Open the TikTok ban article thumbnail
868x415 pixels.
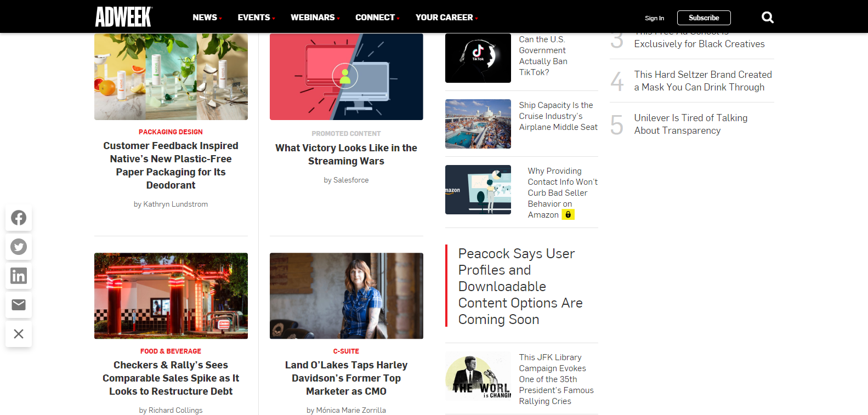[x=478, y=58]
